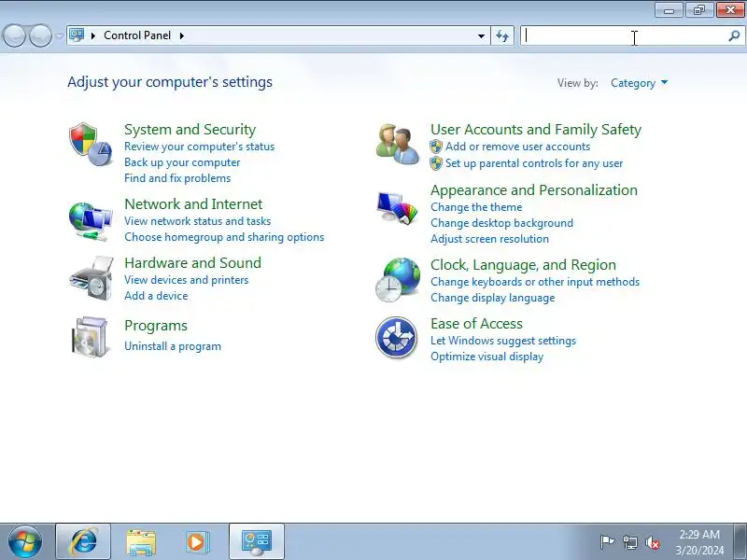
Task: Open Appearance and Personalization category
Action: tap(533, 190)
